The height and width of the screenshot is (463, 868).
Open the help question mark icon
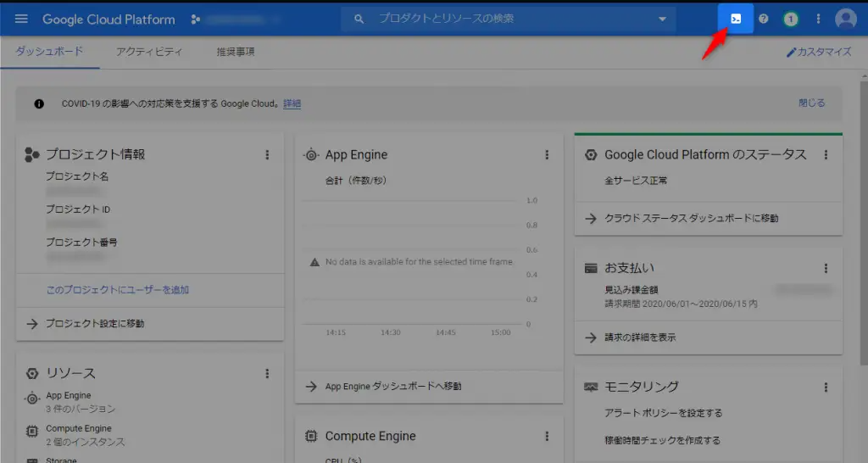pos(764,19)
